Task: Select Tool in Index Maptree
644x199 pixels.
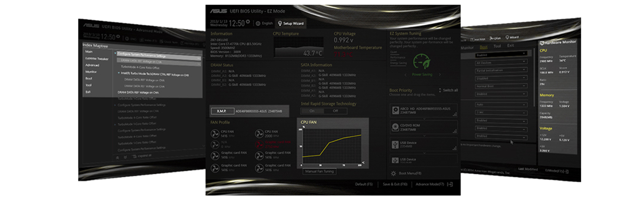Action: click(88, 85)
